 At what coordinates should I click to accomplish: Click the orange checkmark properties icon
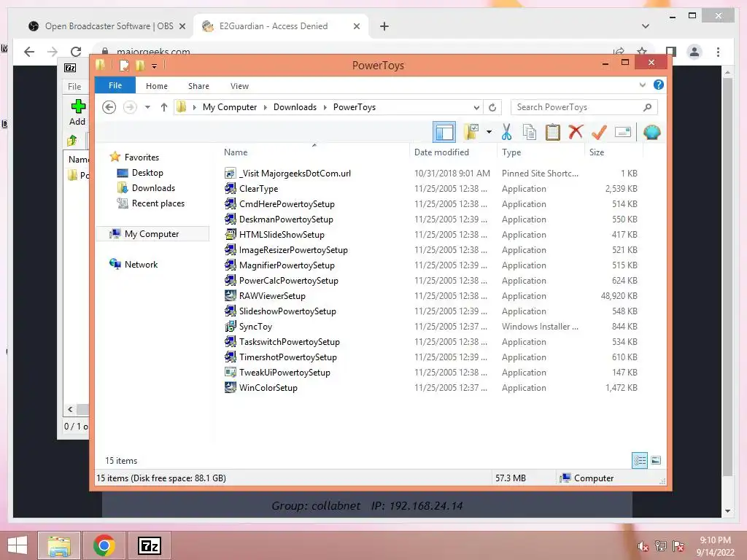599,132
